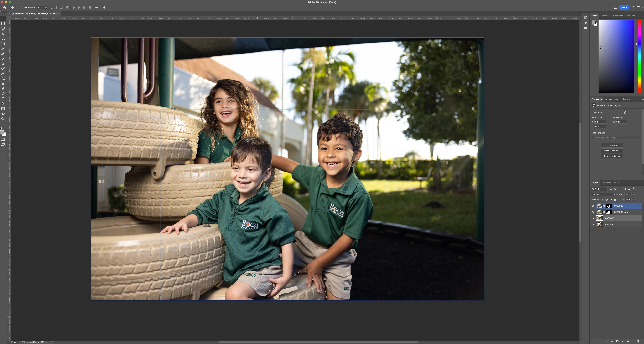Click the vertical hue slider strip
644x344 pixels.
coord(639,56)
